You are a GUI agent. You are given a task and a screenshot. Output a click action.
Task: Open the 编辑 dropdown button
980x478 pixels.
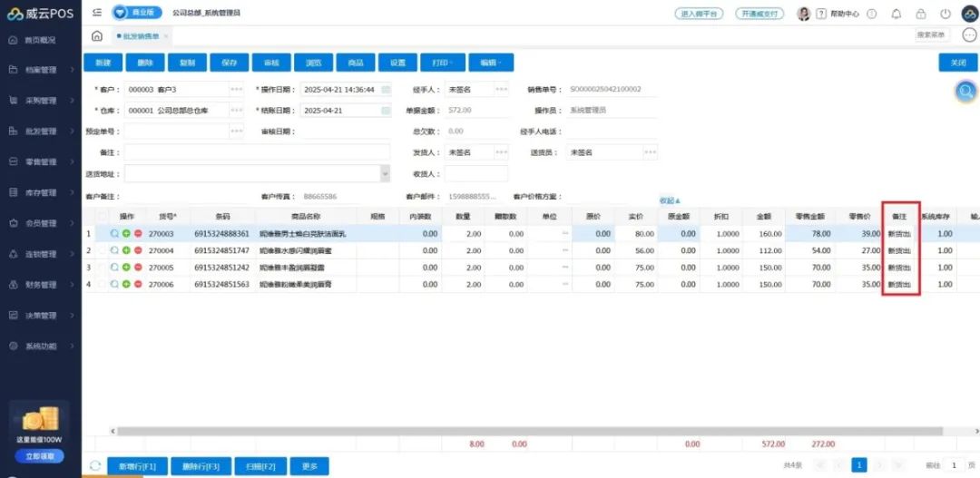pos(492,63)
